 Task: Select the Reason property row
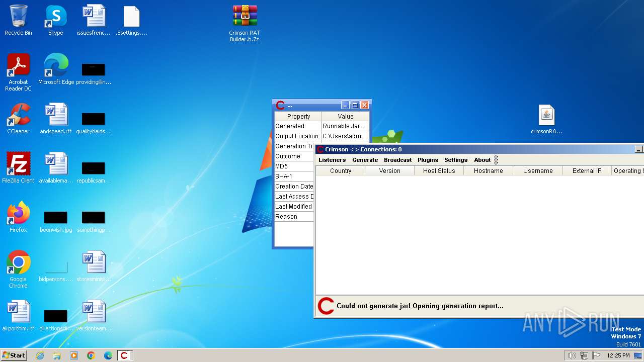[294, 217]
